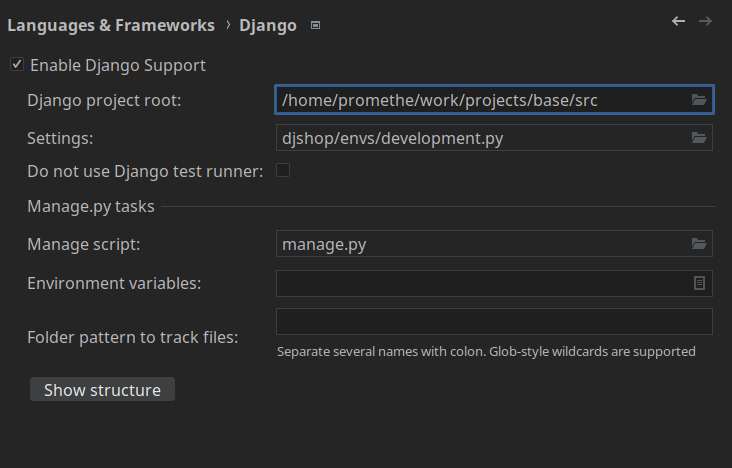Go back with the left arrow

pos(678,21)
